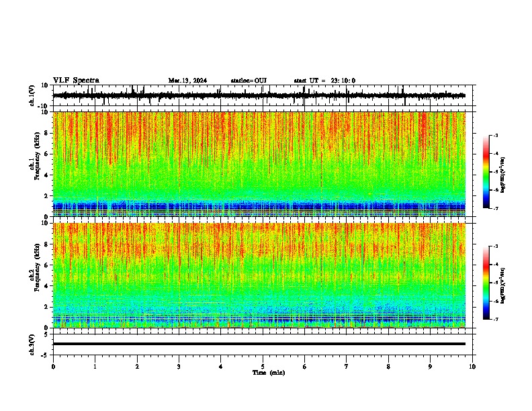Click the "-3" label on ch.1 color scale
Image resolution: width=532 pixels, height=411 pixels.
(x=496, y=135)
